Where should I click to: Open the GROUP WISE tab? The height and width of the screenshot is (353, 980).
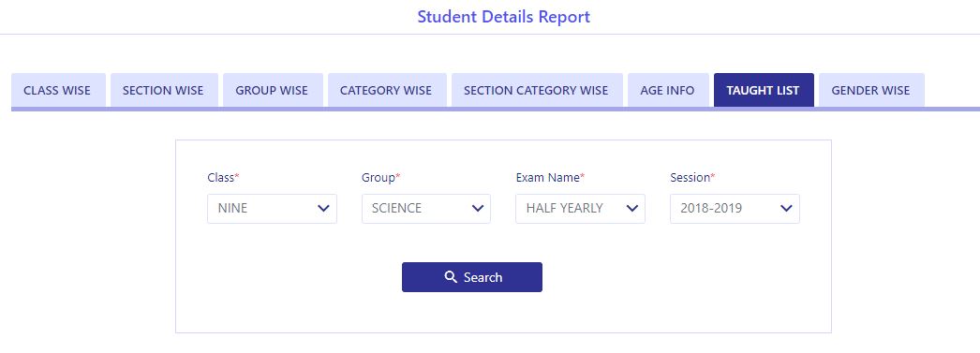click(x=272, y=91)
